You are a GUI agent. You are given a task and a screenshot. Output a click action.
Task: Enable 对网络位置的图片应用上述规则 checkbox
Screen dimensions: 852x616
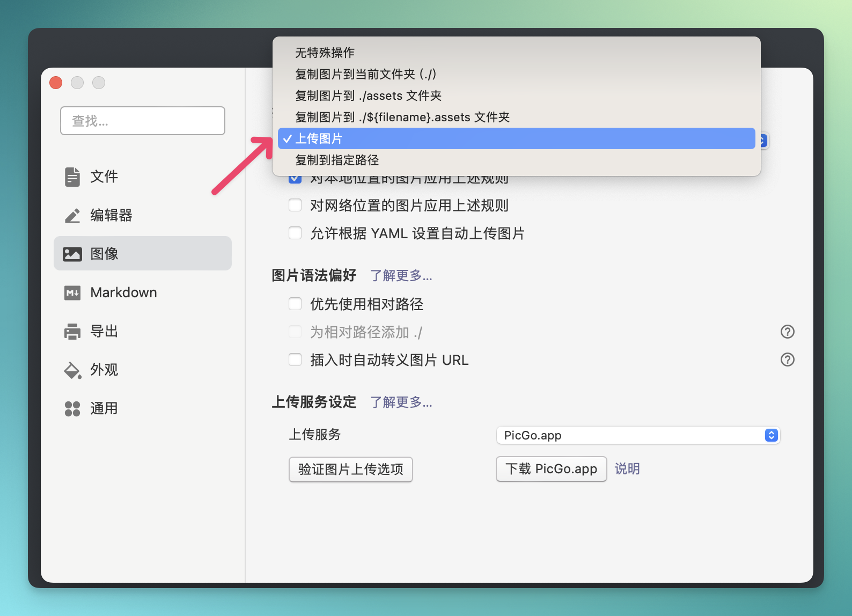(x=295, y=205)
